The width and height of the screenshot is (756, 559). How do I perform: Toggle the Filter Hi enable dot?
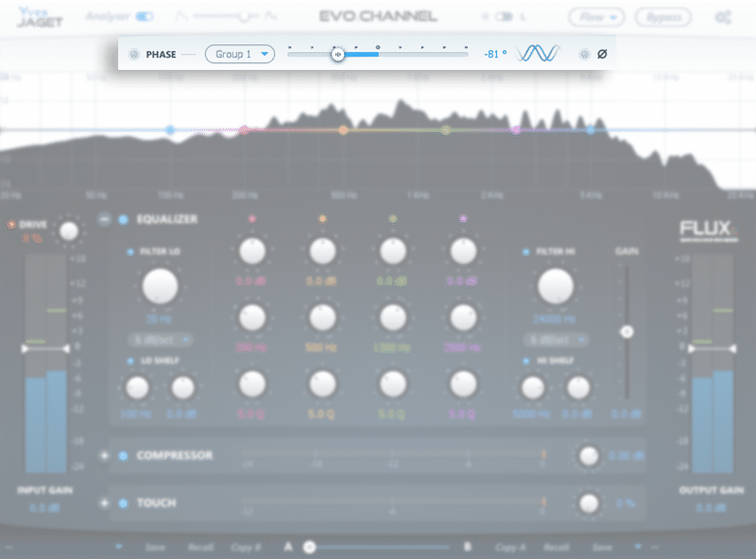526,251
